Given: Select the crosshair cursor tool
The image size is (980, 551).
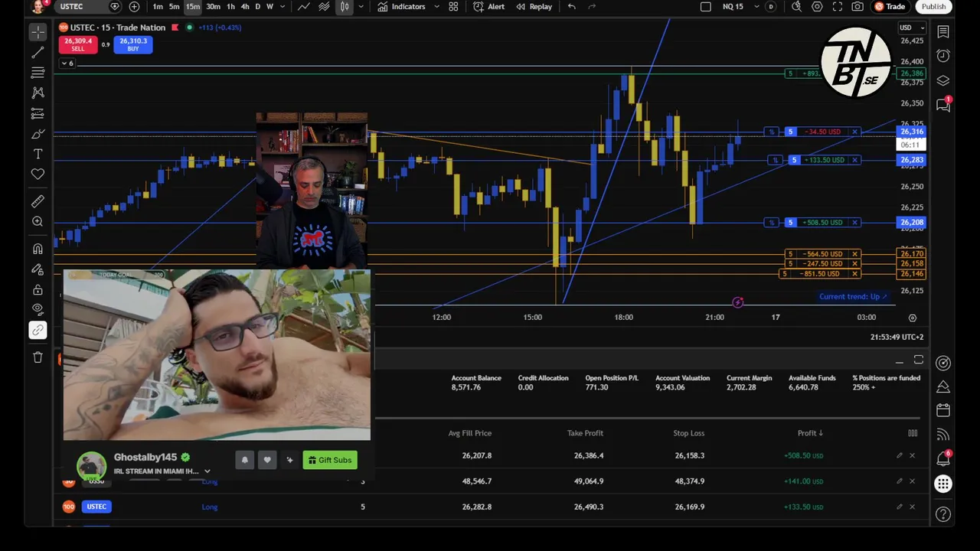Looking at the screenshot, I should click(x=38, y=32).
